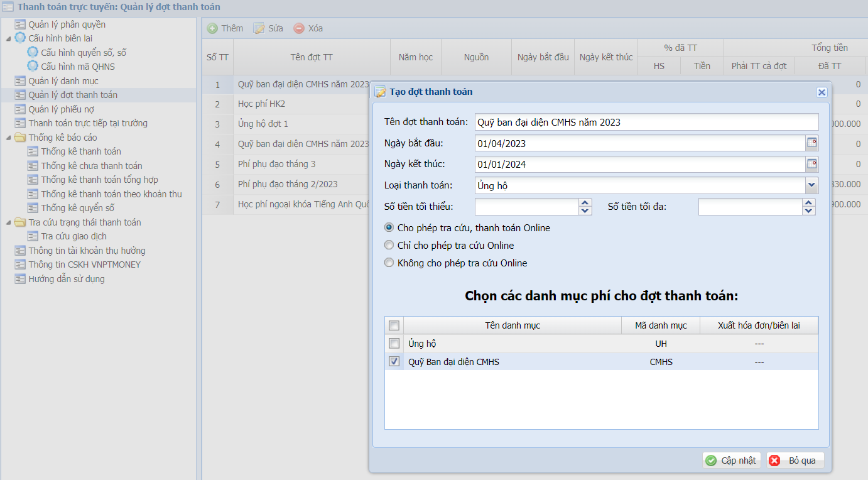
Task: Select Không cho phép tra cứu Online option
Action: pos(389,263)
